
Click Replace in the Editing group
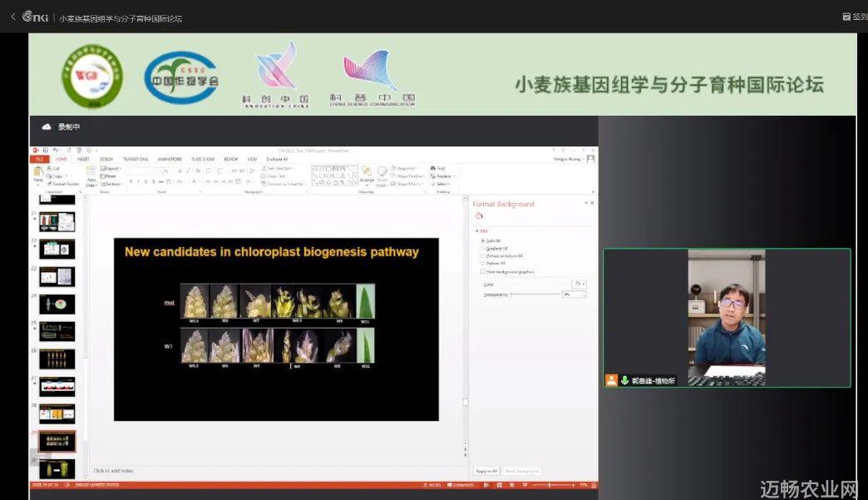441,176
